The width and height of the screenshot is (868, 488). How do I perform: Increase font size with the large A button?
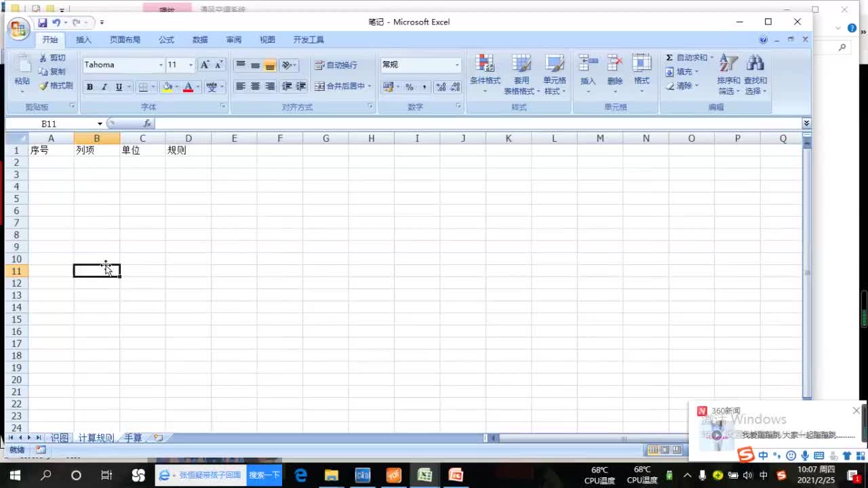(x=204, y=65)
